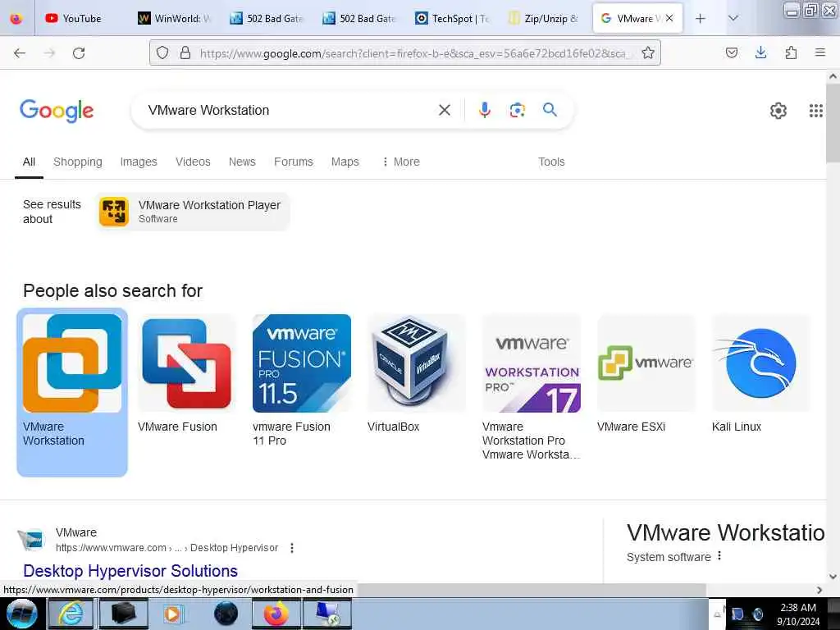Open the Firefox hamburger application menu

click(x=819, y=52)
